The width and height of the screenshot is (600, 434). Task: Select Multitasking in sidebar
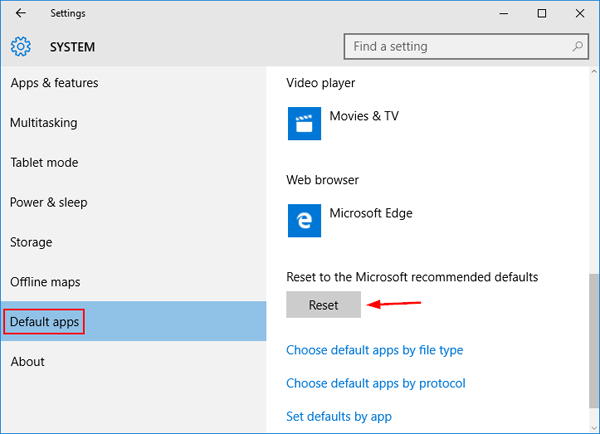(44, 123)
